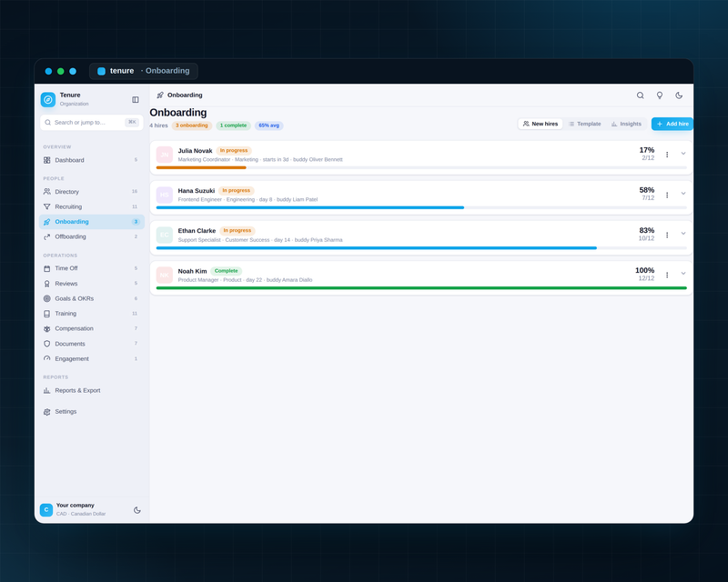The width and height of the screenshot is (728, 582).
Task: Click Ethan Clarke's EC avatar
Action: click(165, 236)
